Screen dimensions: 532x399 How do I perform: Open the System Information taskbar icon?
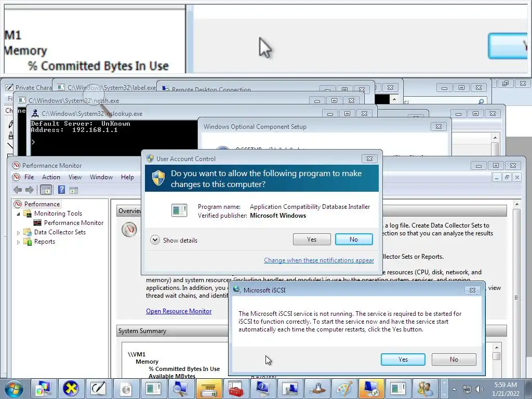click(263, 389)
